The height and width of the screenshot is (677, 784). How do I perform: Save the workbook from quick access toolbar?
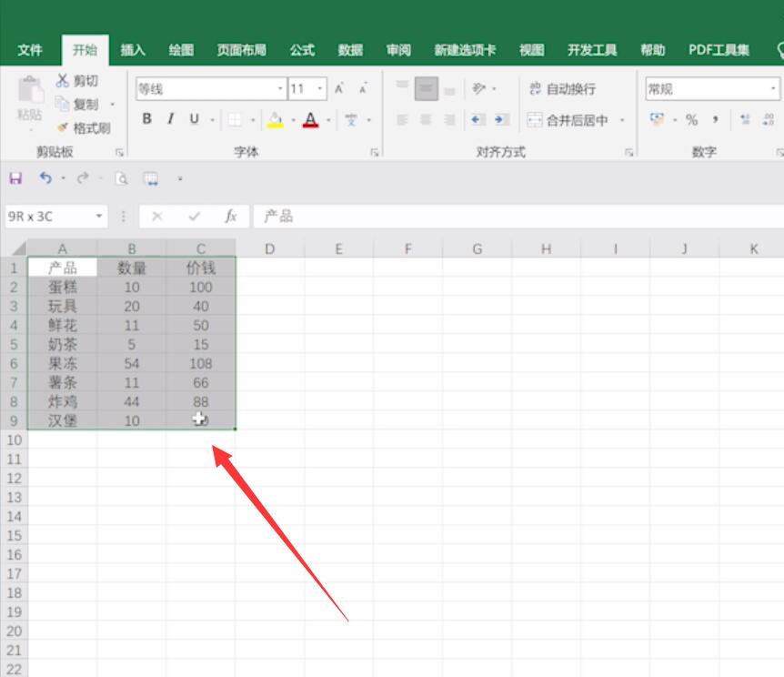tap(15, 178)
